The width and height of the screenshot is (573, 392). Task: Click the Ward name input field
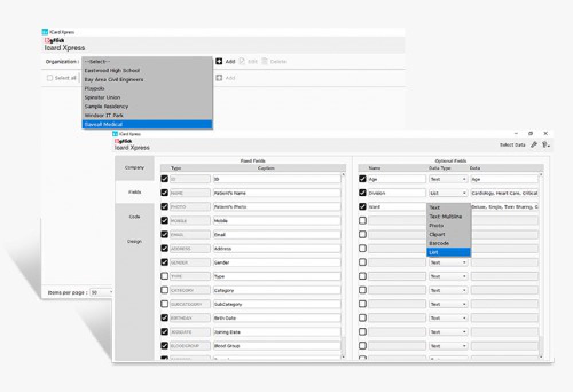pyautogui.click(x=397, y=207)
